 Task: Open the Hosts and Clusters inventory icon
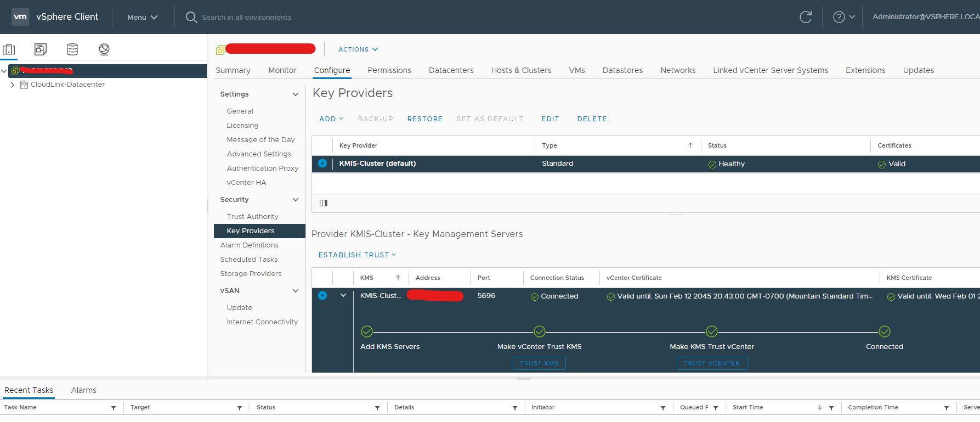point(9,49)
